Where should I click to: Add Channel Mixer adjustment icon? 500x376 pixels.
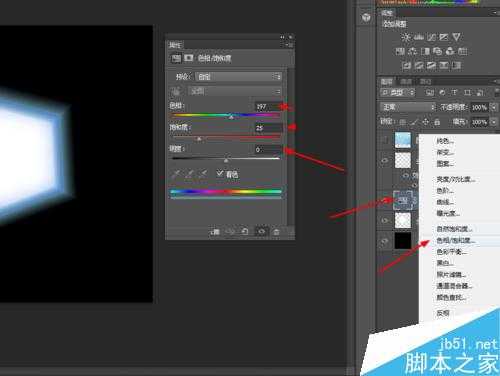point(450,51)
